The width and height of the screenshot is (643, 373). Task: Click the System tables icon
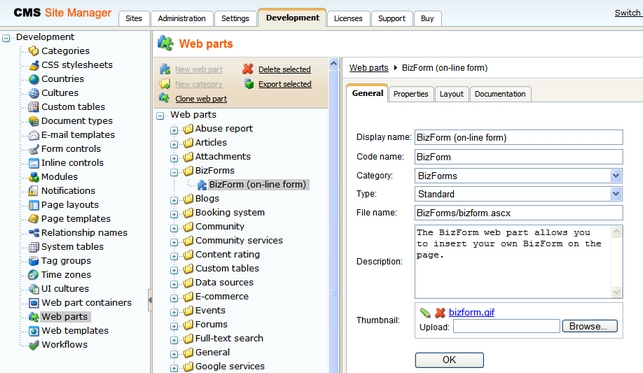[x=34, y=247]
